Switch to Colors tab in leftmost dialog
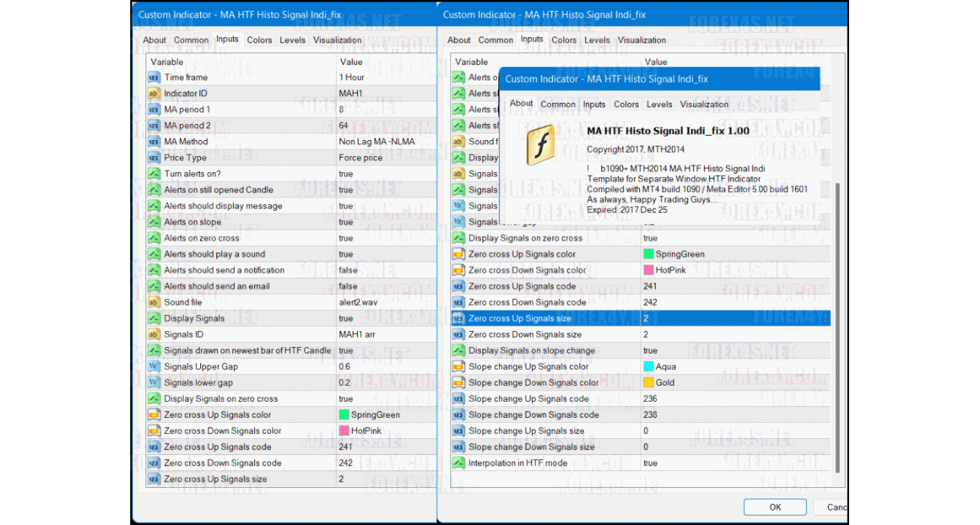 point(259,40)
